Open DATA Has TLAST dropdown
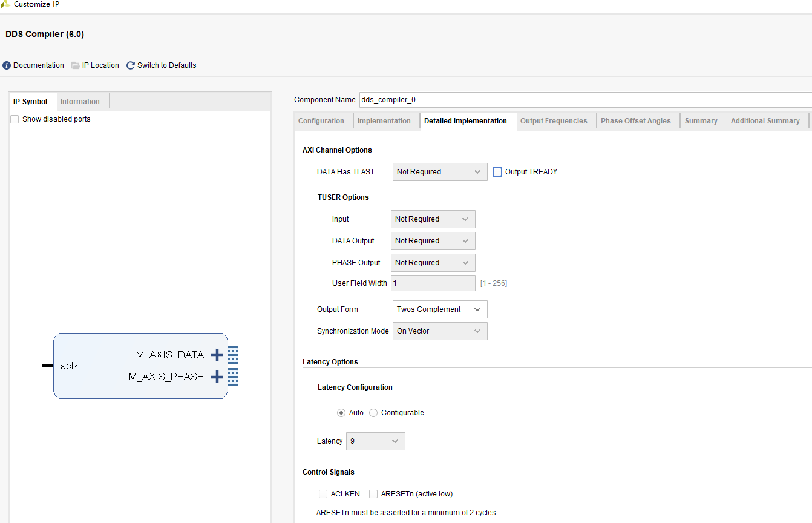This screenshot has height=523, width=812. coord(440,172)
